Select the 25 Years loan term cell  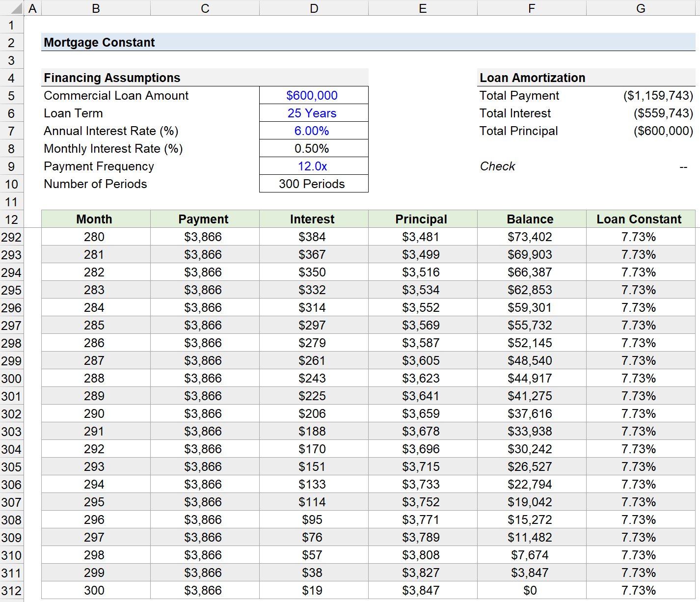coord(314,113)
